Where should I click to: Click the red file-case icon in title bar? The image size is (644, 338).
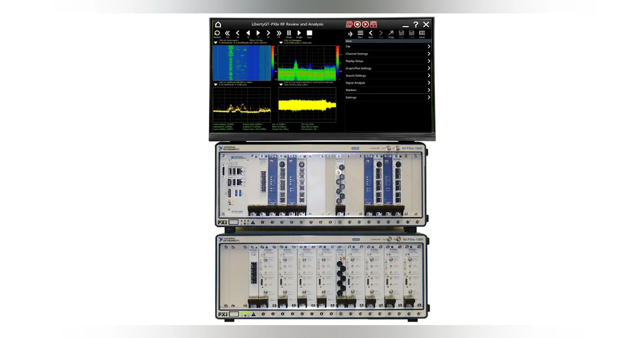374,24
